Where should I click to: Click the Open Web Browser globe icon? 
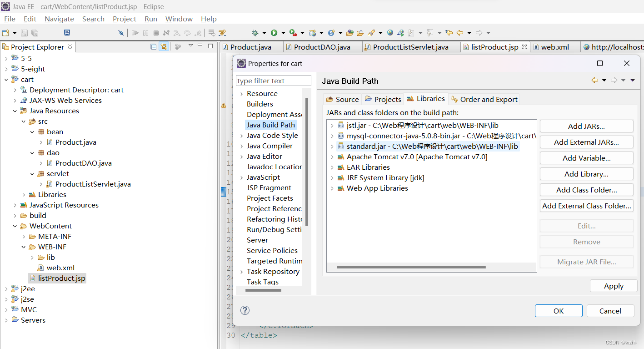(390, 33)
